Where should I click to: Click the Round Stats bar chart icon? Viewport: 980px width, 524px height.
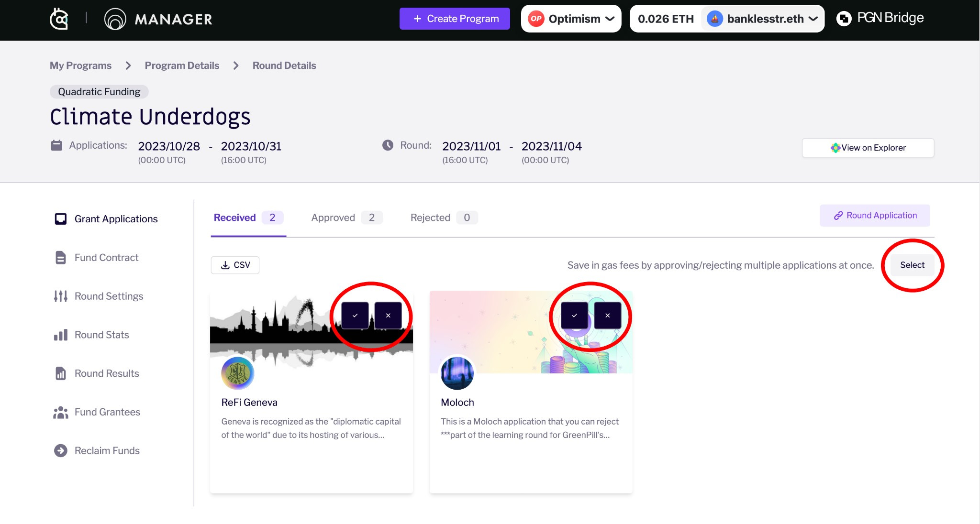pos(61,335)
